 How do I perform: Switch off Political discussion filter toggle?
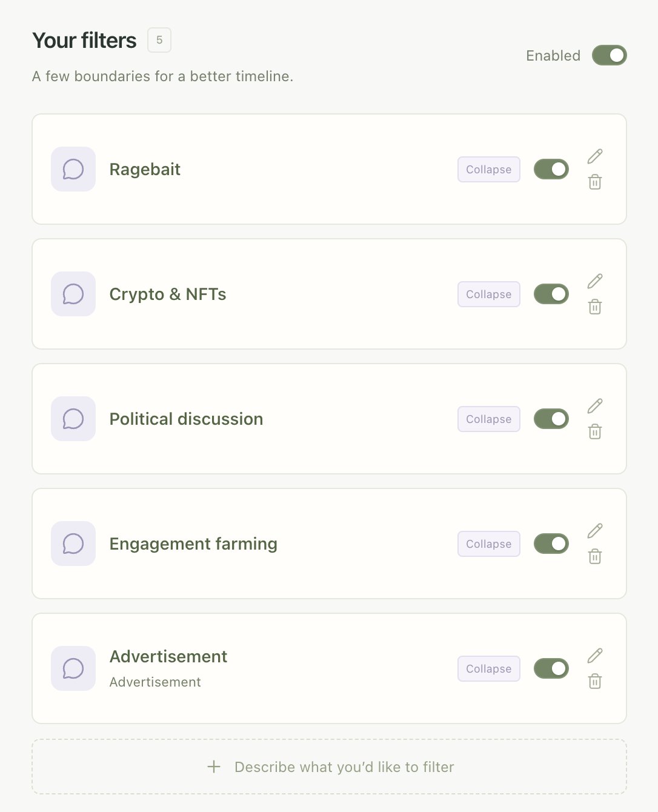(x=551, y=419)
